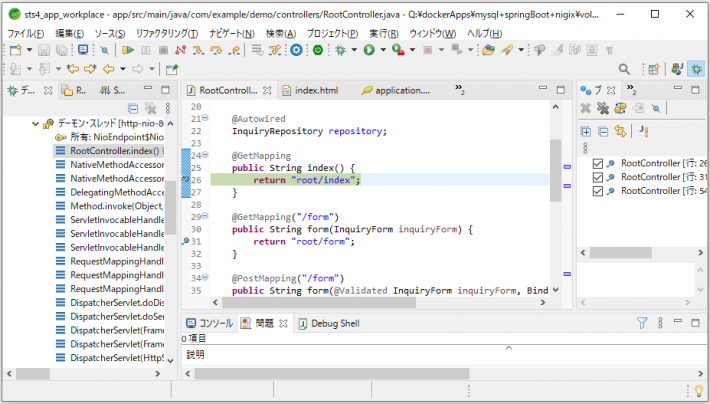The image size is (710, 404).
Task: Open the ナビゲート(N) menu
Action: pos(232,33)
